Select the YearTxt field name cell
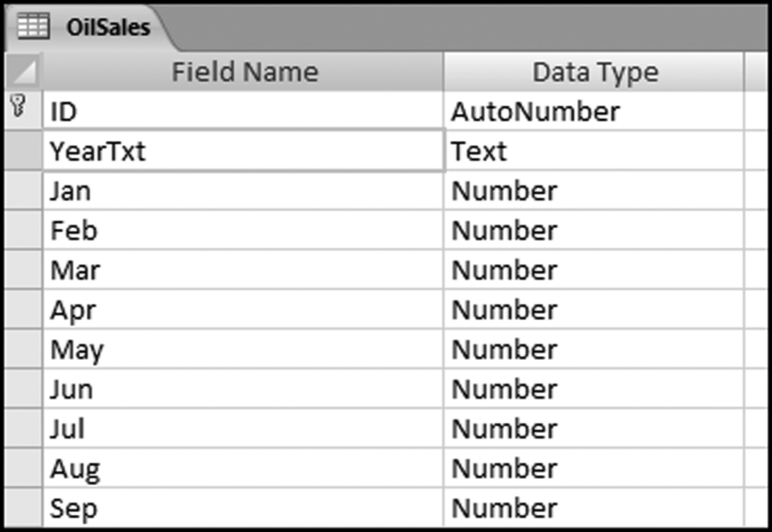This screenshot has width=772, height=532. [241, 151]
